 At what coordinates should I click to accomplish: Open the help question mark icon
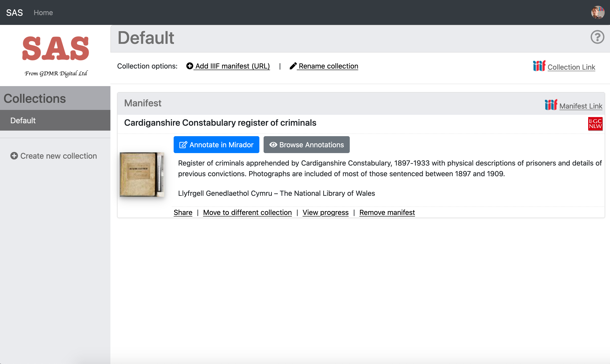(x=597, y=37)
